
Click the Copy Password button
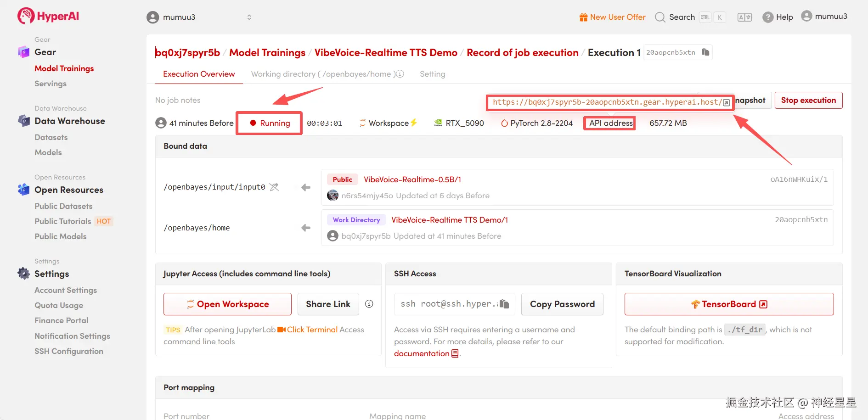[562, 304]
